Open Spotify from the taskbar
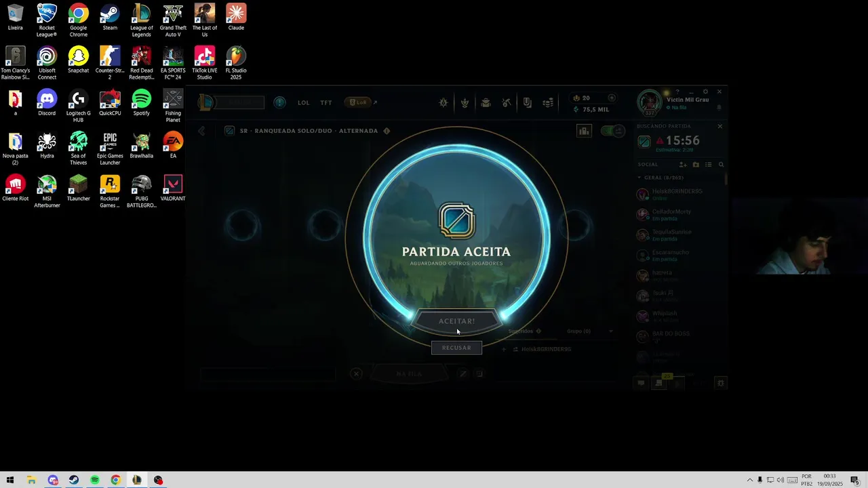 click(x=95, y=480)
